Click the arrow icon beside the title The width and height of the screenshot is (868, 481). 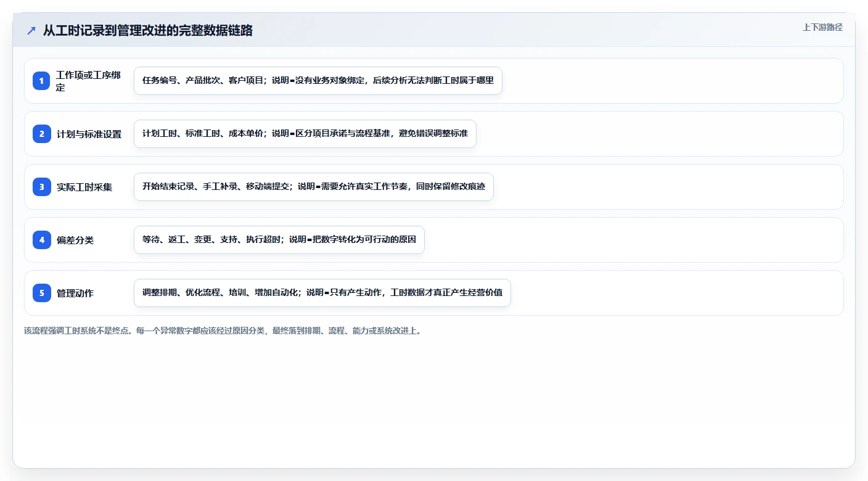point(31,31)
